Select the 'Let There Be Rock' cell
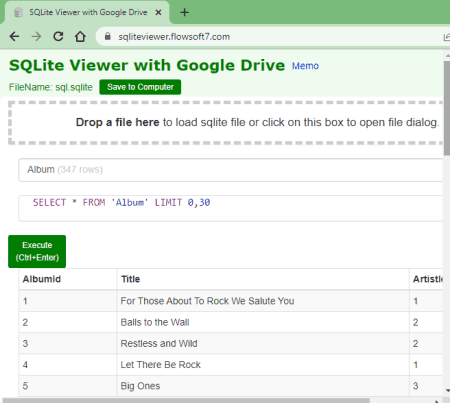450x403 pixels. coord(263,365)
